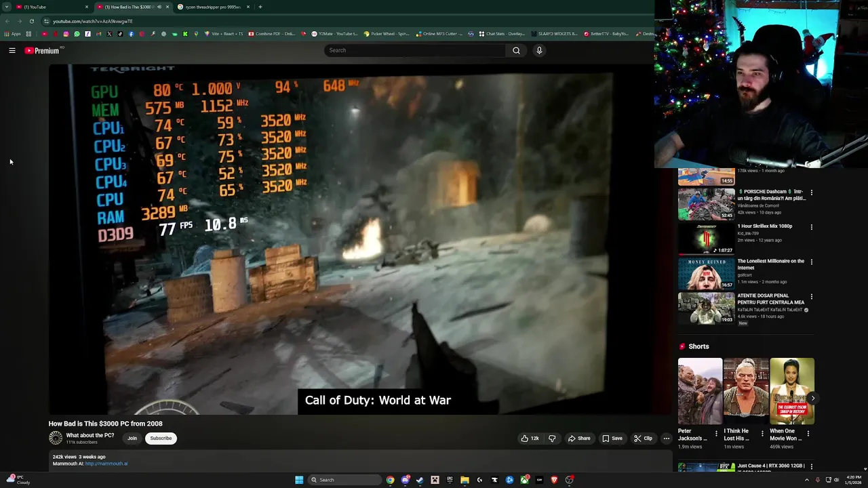Mute the playing tab's speaker icon
The height and width of the screenshot is (488, 868).
159,7
